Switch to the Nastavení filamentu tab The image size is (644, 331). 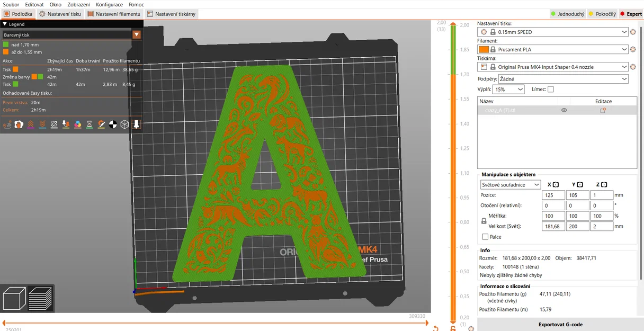click(114, 14)
